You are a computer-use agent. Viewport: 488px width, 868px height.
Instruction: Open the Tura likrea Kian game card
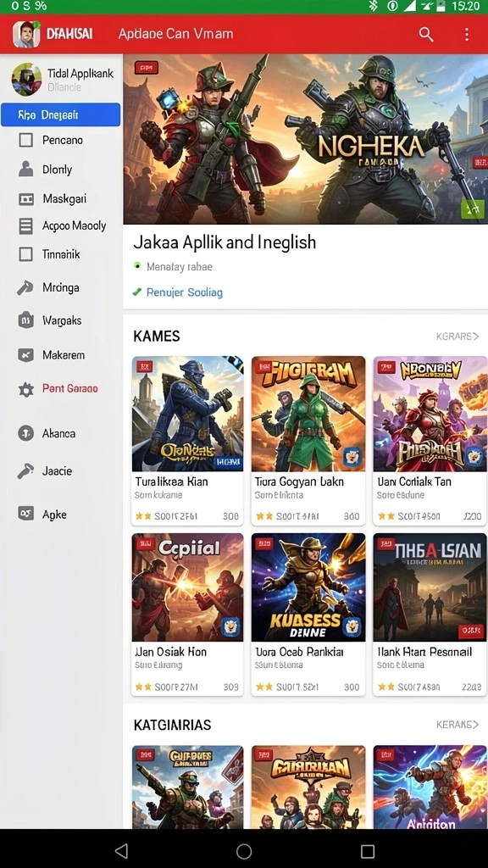(187, 441)
